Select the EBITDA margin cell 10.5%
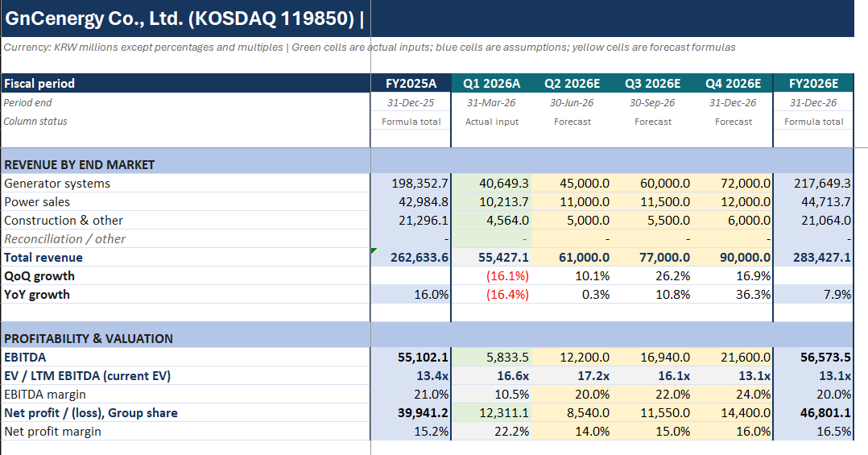This screenshot has height=455, width=868. [x=491, y=394]
